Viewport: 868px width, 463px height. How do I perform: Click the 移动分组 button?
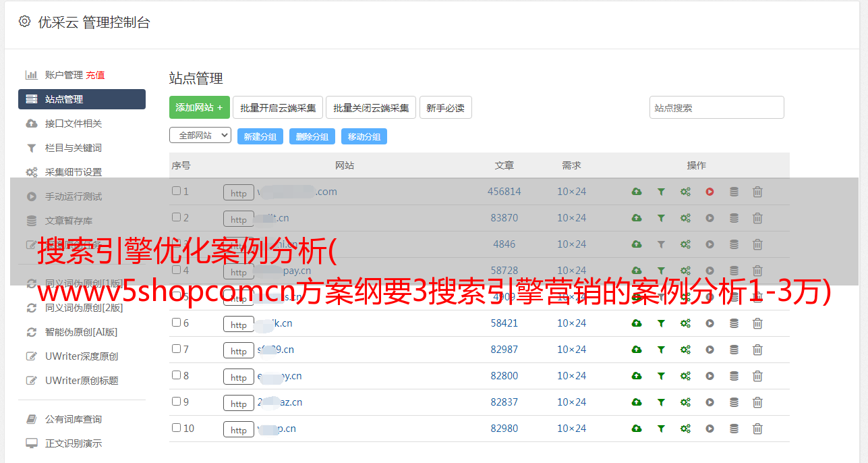coord(364,136)
